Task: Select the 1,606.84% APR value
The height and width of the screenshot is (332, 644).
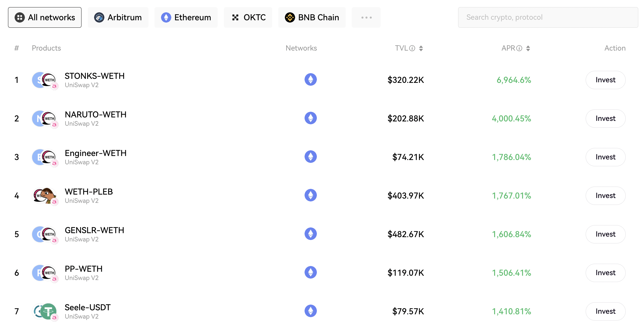Action: tap(511, 234)
